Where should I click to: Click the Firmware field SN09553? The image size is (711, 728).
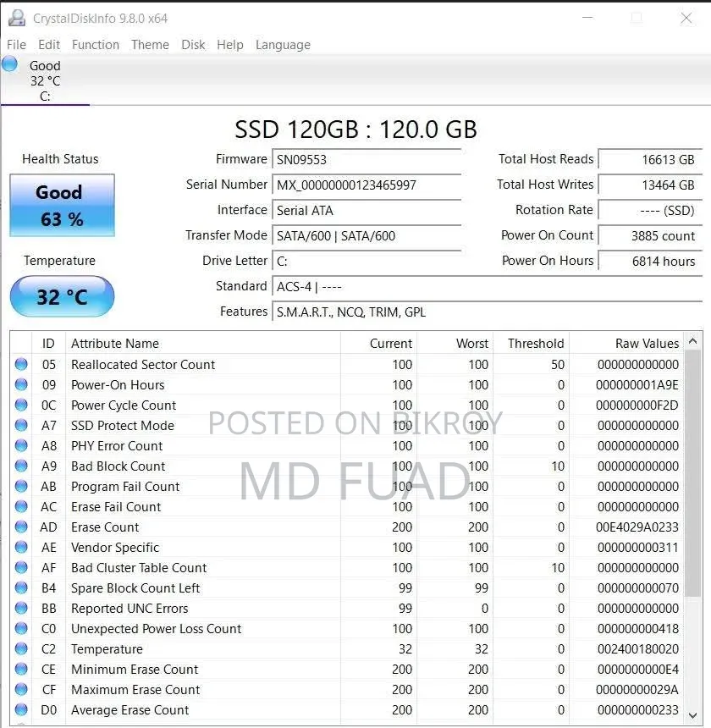pyautogui.click(x=367, y=160)
